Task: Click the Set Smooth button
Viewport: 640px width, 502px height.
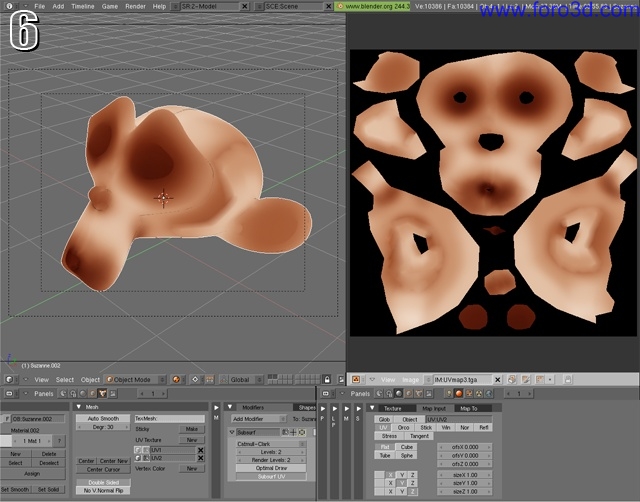Action: (15, 489)
